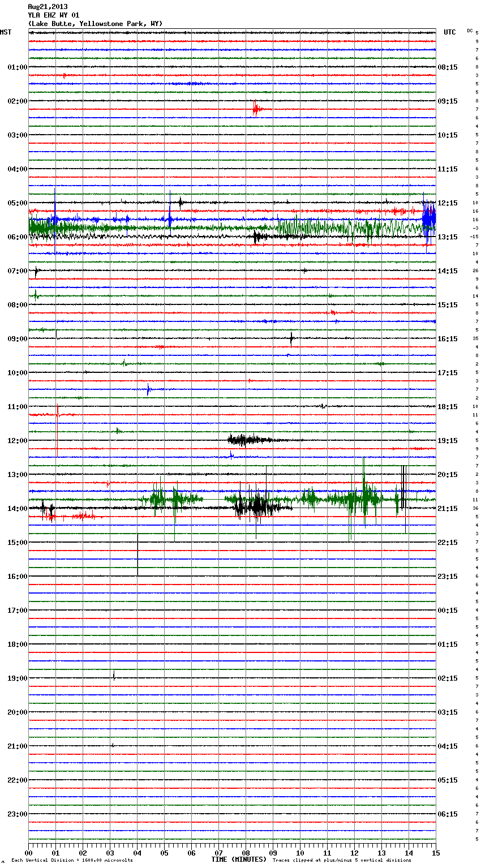Click the '02:15' UTC time label

pyautogui.click(x=448, y=678)
